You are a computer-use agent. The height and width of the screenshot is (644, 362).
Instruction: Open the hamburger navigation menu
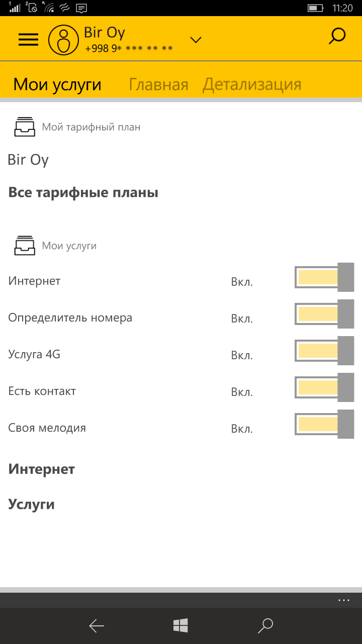point(28,39)
